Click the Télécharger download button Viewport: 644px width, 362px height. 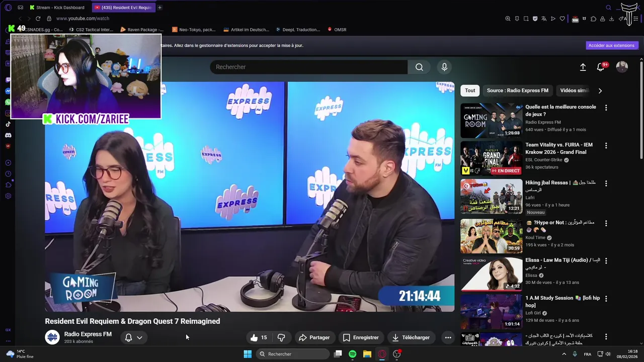(411, 337)
